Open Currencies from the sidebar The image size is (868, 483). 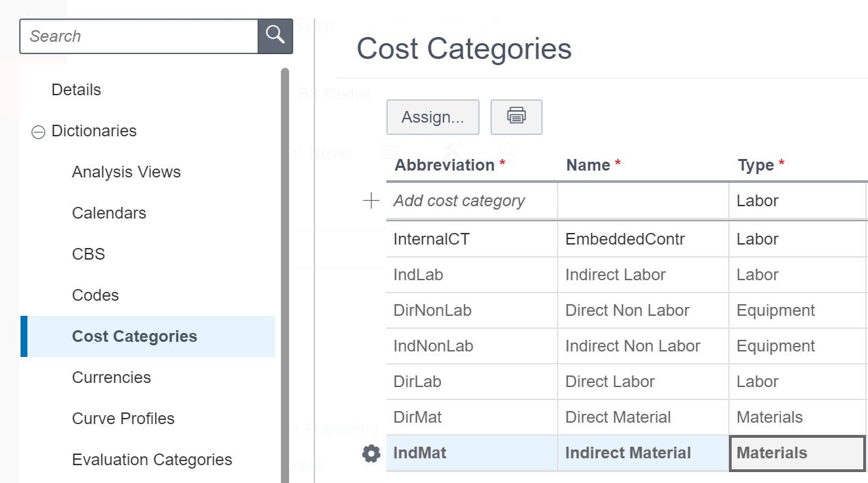tap(111, 377)
